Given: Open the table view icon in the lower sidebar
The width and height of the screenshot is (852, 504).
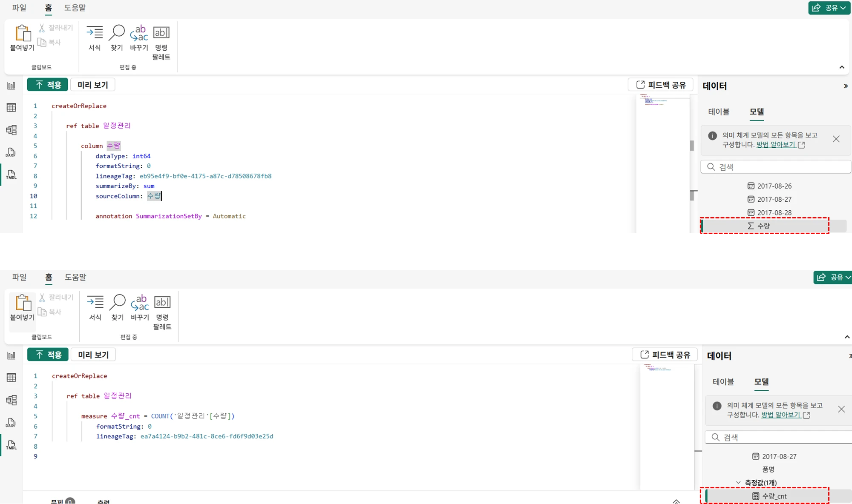Looking at the screenshot, I should (x=11, y=378).
